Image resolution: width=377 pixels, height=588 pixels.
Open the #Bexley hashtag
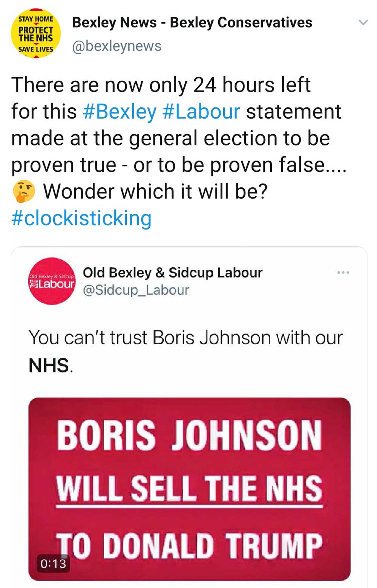point(120,112)
